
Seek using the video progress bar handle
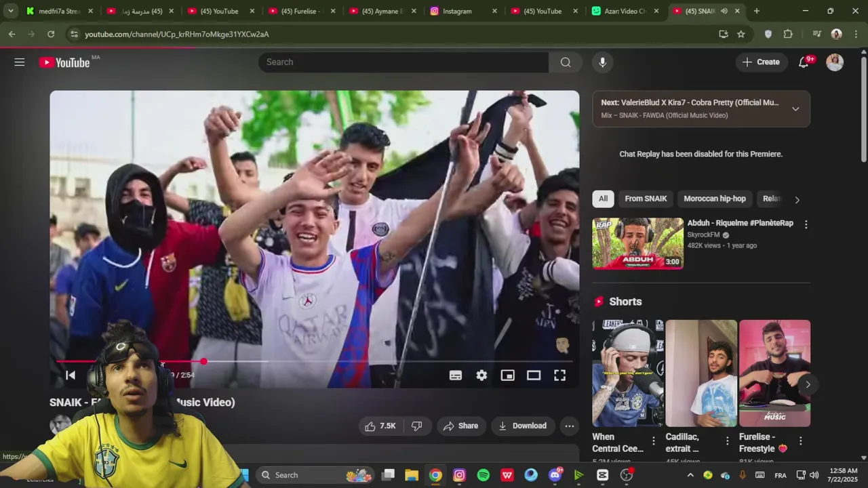coord(203,361)
